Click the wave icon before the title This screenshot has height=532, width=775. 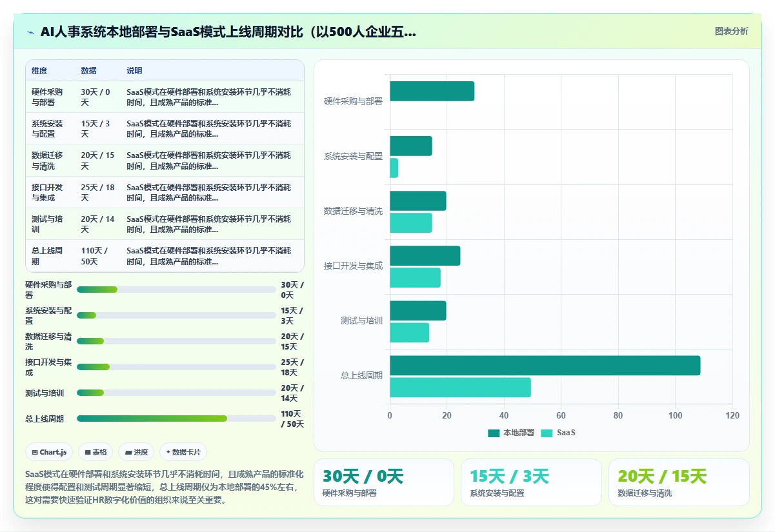coord(30,32)
